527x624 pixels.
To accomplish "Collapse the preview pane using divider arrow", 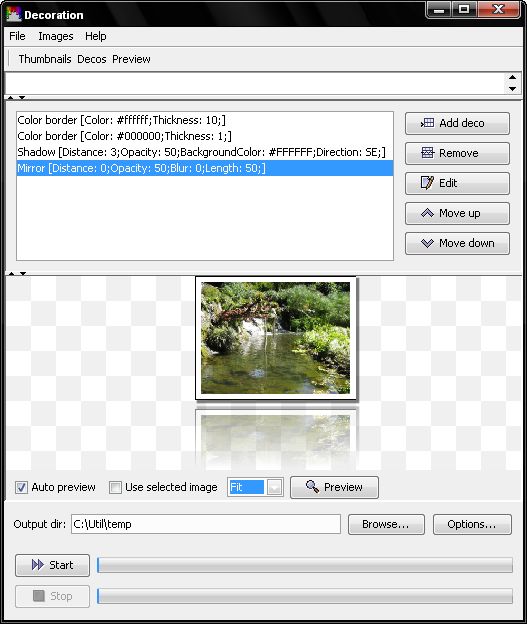I will (23, 273).
